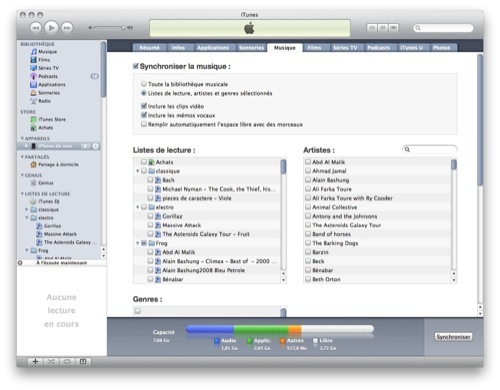The image size is (500, 390).
Task: Switch to Cover Flow view
Action: coord(394,28)
